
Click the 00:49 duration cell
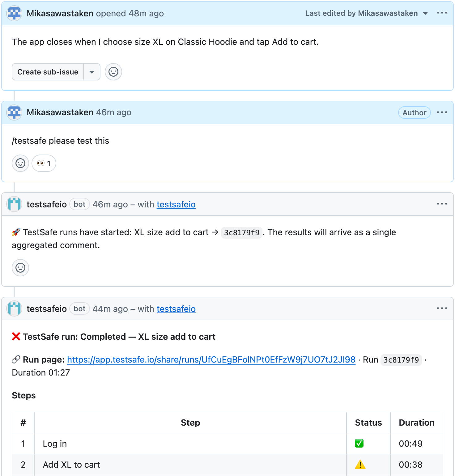(417, 444)
